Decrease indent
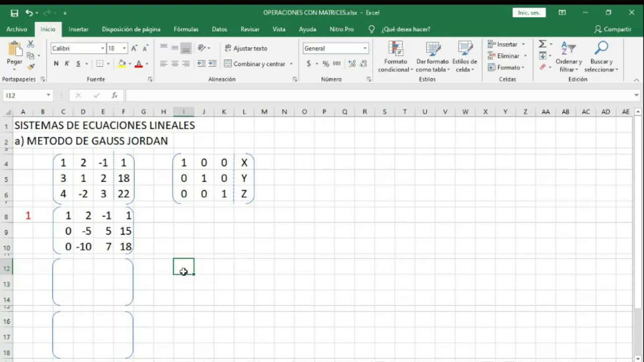 tap(201, 64)
